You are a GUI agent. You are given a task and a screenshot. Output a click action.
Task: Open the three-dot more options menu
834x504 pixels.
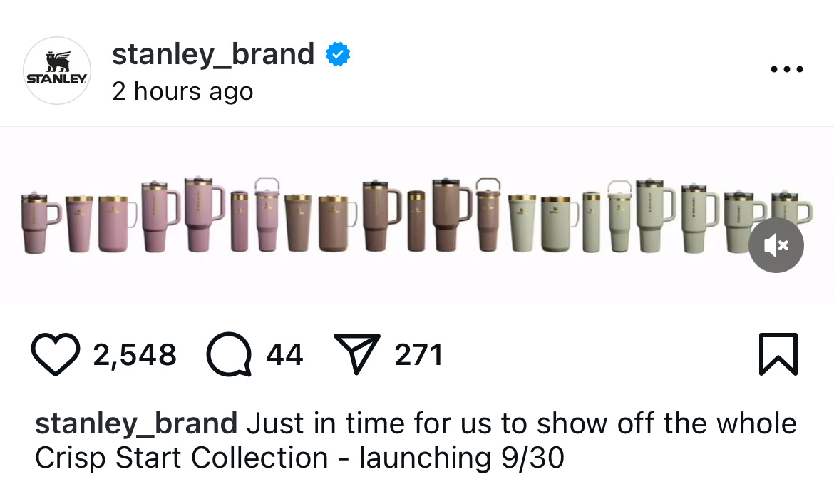787,69
